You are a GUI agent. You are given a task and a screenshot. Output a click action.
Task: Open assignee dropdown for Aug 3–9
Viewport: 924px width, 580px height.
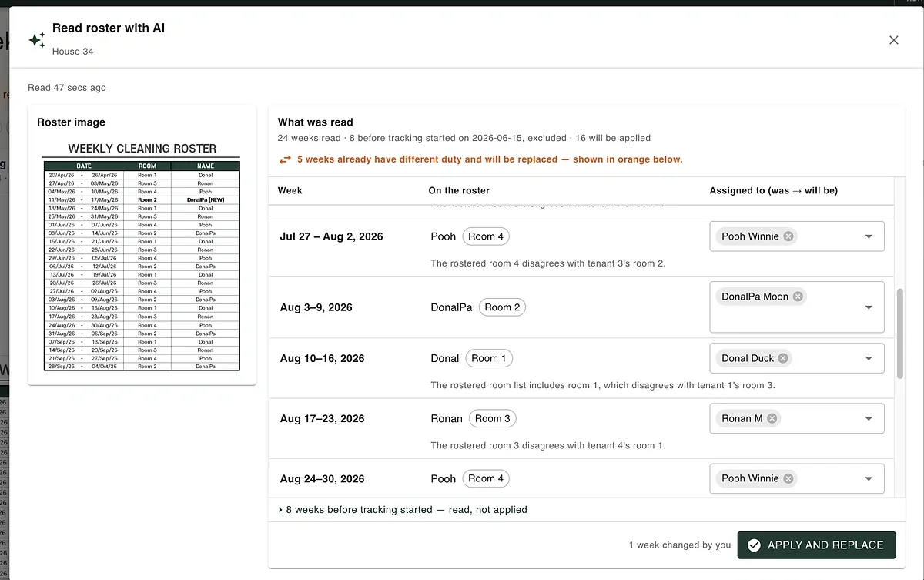coord(869,307)
